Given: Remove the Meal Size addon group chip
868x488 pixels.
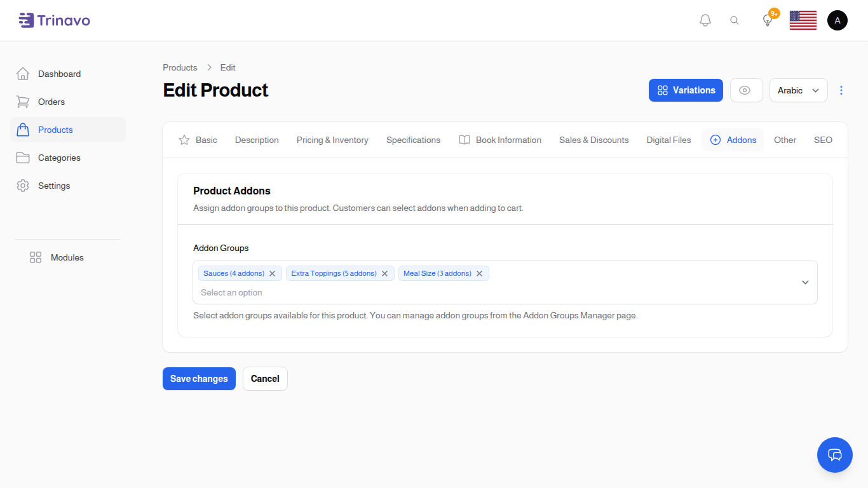Looking at the screenshot, I should [479, 273].
